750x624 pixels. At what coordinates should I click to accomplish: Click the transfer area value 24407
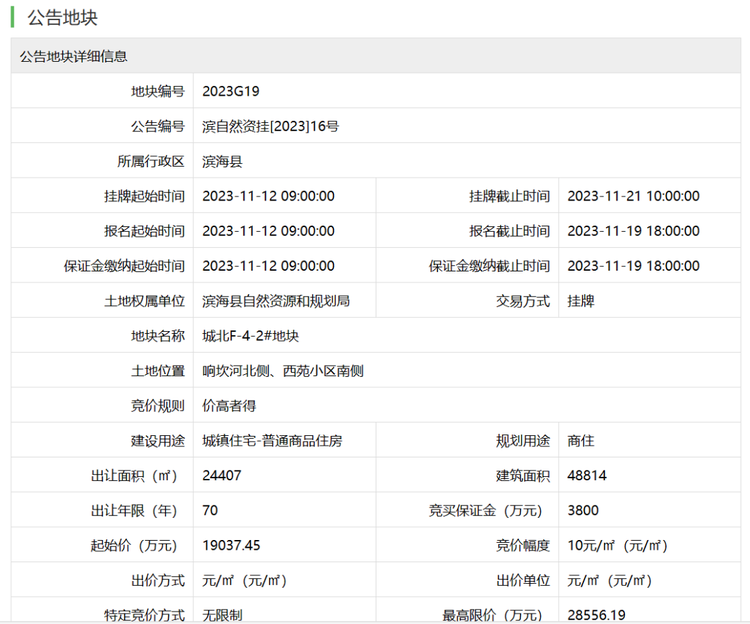tap(222, 476)
